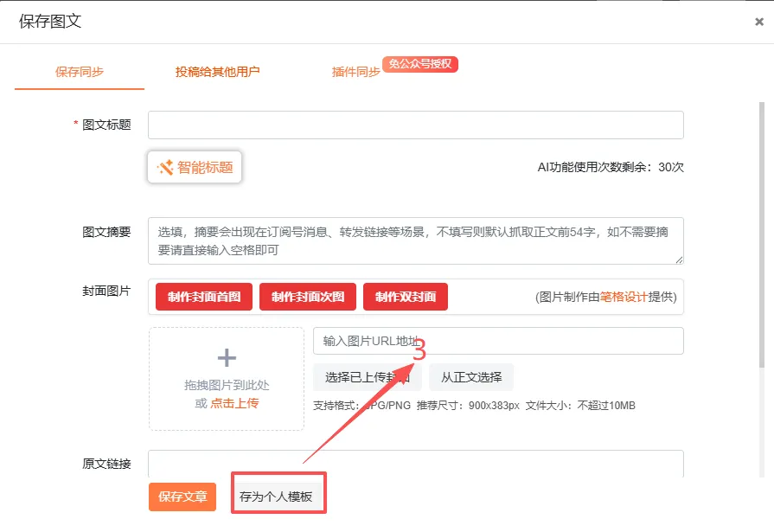The width and height of the screenshot is (774, 532).
Task: Close the 保存图文 dialog with the X
Action: click(759, 22)
